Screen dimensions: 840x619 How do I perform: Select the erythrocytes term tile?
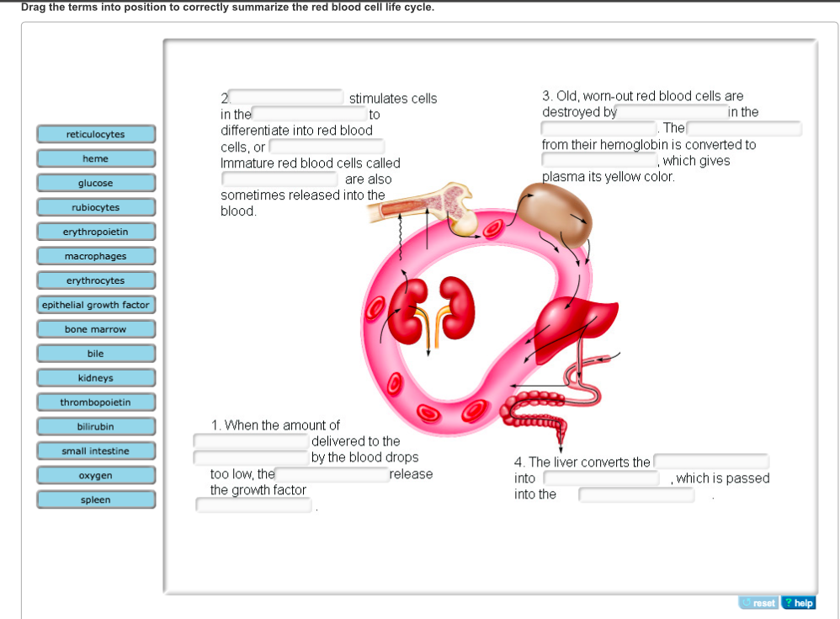coord(96,280)
